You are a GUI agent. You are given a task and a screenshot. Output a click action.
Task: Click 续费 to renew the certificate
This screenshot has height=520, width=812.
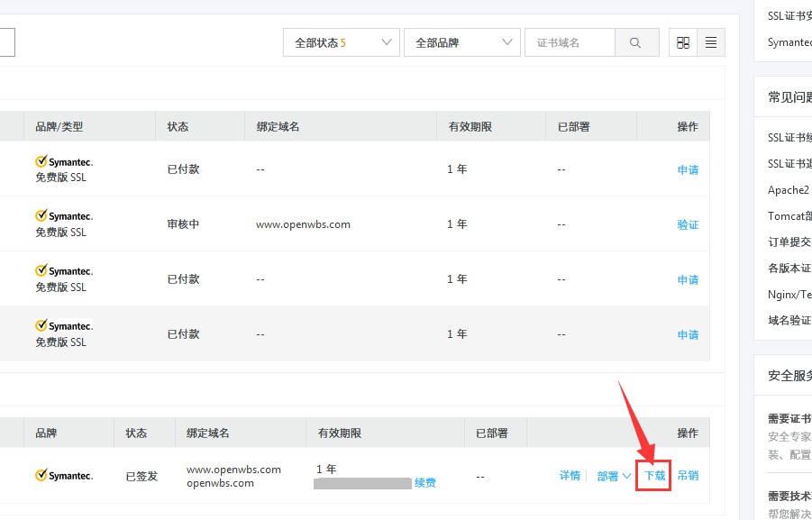[x=424, y=482]
